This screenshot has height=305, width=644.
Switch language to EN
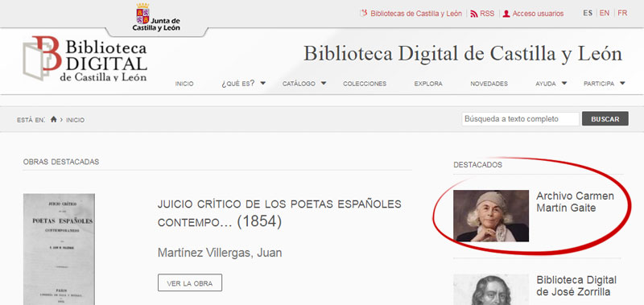click(605, 13)
